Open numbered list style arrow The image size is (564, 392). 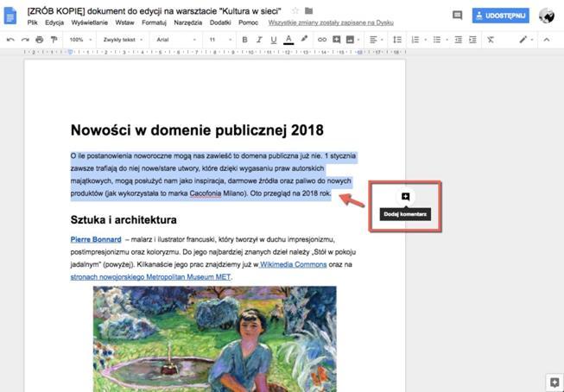[426, 40]
